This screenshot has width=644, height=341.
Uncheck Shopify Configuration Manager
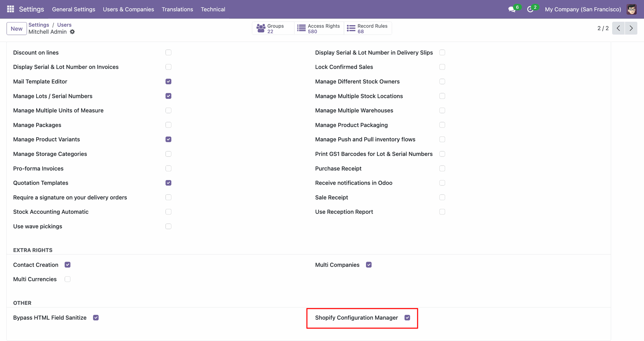pos(407,318)
